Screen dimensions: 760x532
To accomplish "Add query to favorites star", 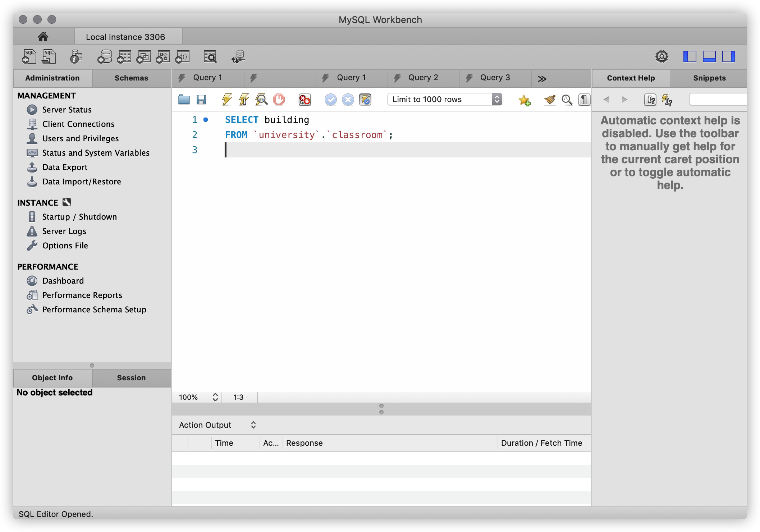I will click(524, 100).
